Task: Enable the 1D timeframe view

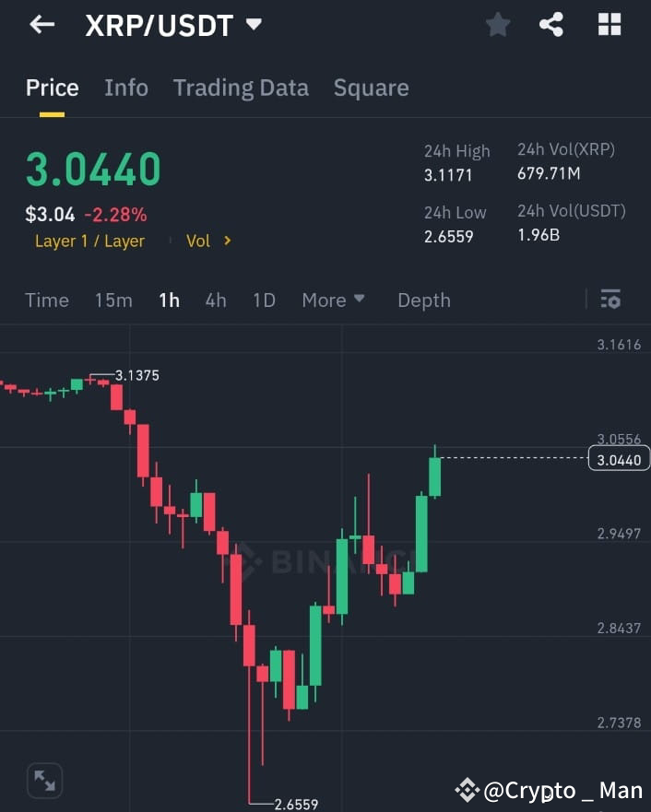Action: pyautogui.click(x=264, y=300)
